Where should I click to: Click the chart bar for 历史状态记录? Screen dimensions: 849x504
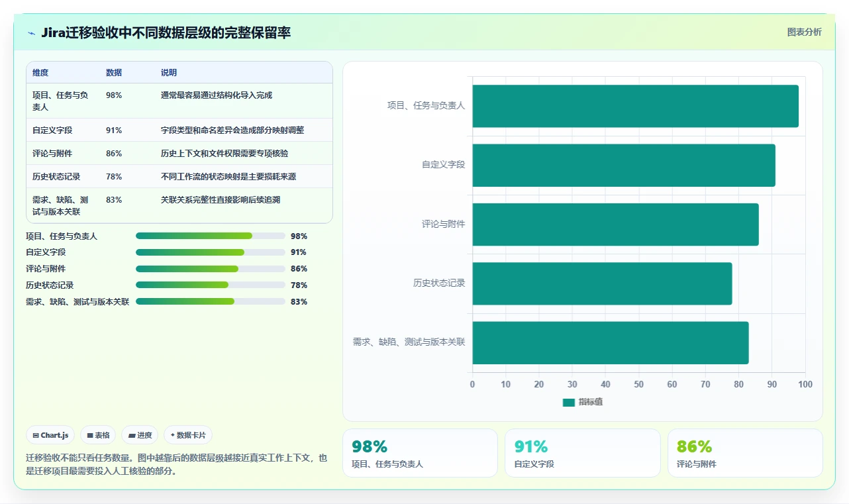click(602, 283)
